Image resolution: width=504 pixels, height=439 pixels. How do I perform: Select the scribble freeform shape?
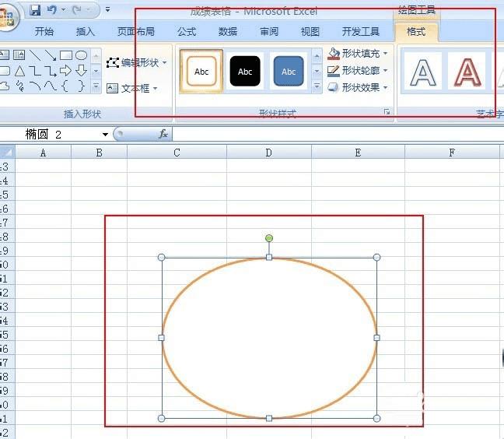(20, 86)
